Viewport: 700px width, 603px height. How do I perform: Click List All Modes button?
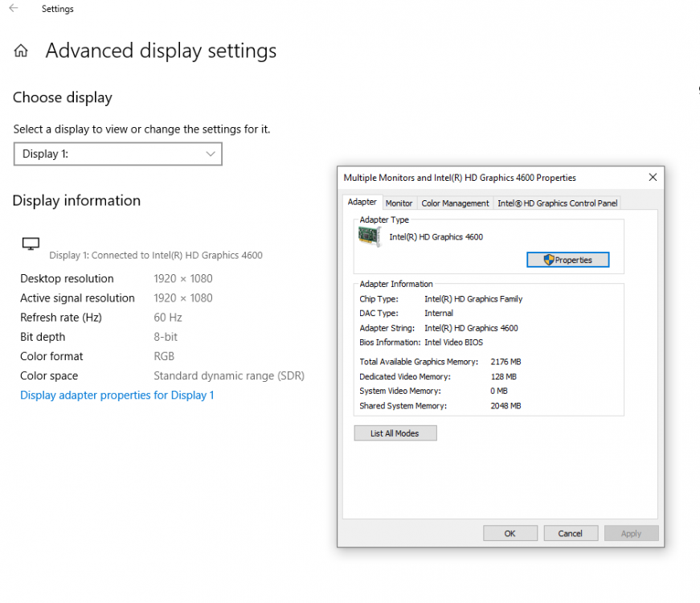pyautogui.click(x=395, y=433)
